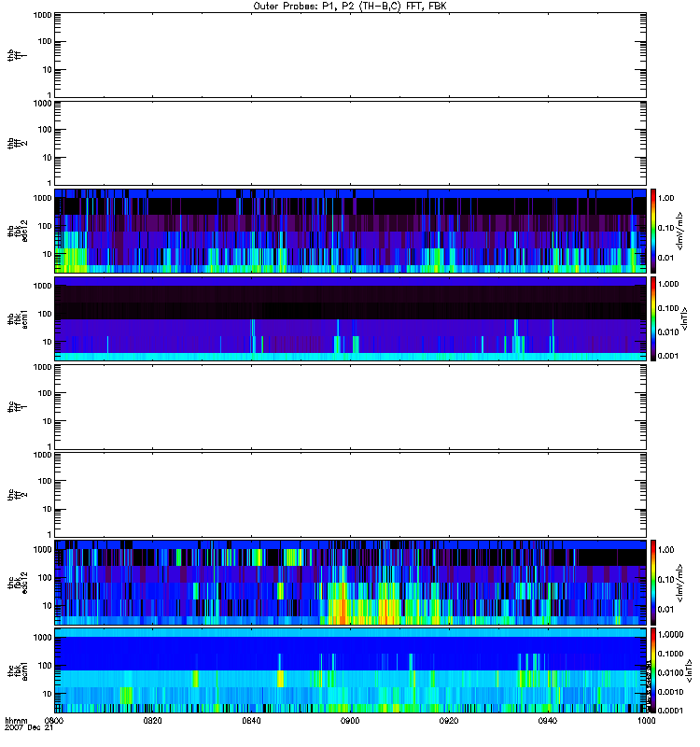Click the second empty thb FFT panel
This screenshot has height=747, width=700.
pyautogui.click(x=350, y=142)
